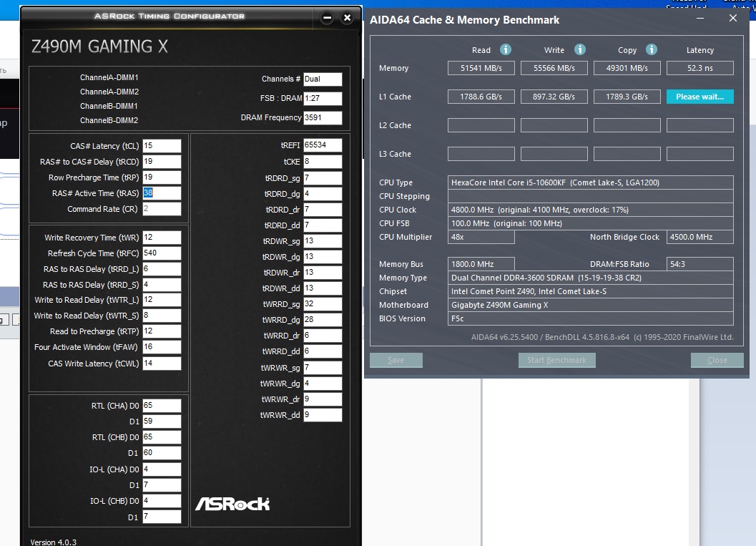This screenshot has height=546, width=756.
Task: Click the tRDRD_sg value field
Action: (323, 178)
